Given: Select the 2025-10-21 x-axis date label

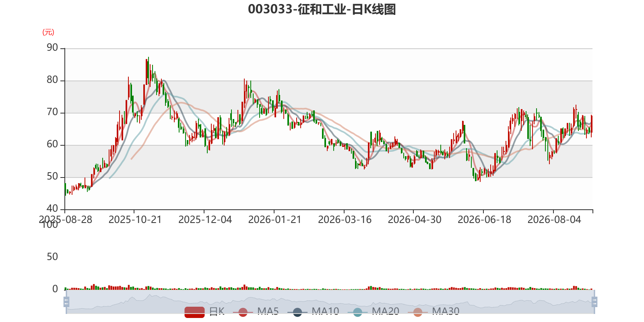Looking at the screenshot, I should (x=135, y=220).
